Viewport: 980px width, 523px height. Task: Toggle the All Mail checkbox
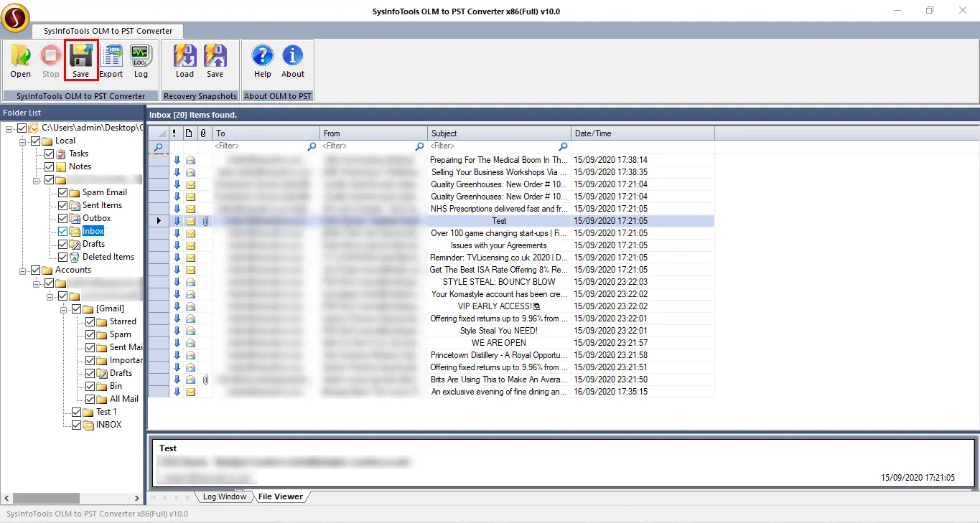[x=90, y=399]
